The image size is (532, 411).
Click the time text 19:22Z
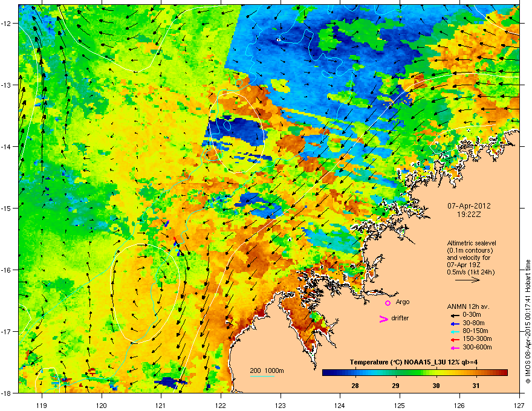469,215
